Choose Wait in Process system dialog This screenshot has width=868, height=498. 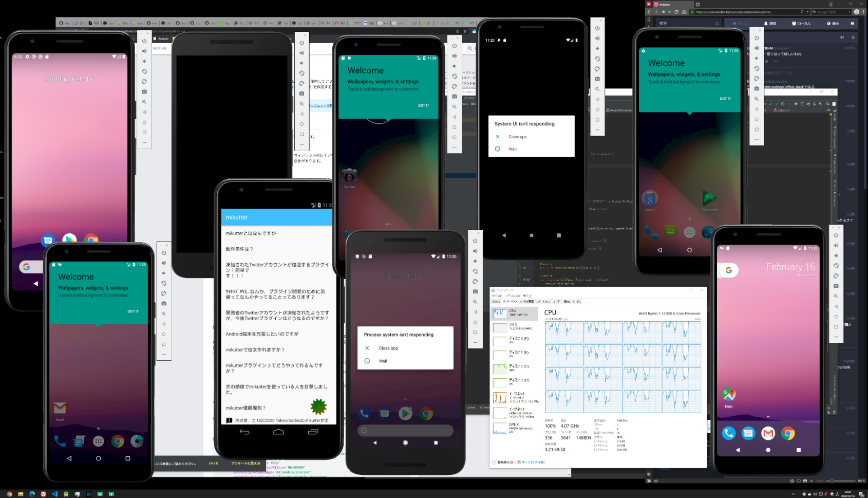(383, 361)
